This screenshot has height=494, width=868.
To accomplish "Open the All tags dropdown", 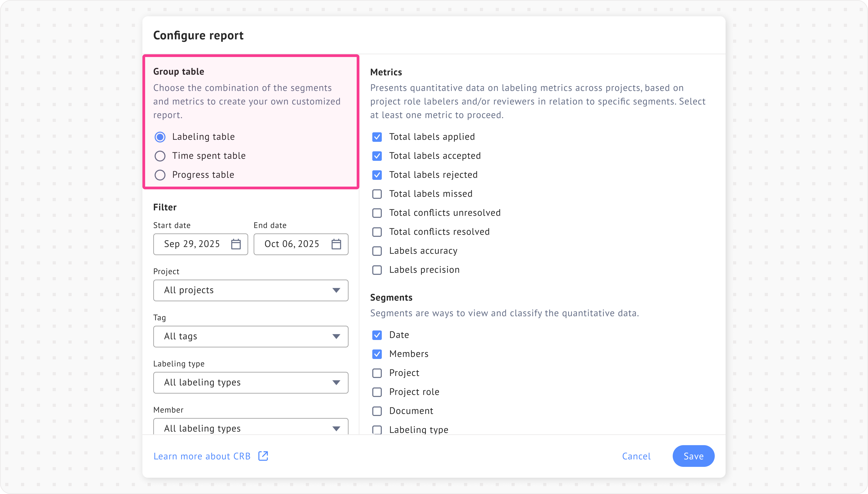I will pos(250,336).
